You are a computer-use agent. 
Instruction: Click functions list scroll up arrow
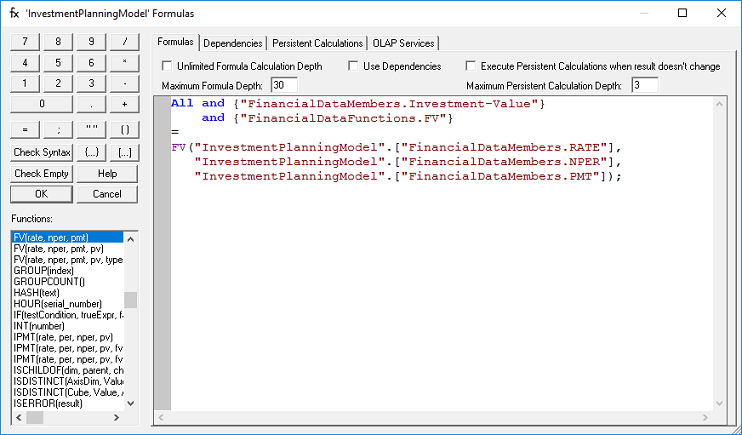coord(131,239)
